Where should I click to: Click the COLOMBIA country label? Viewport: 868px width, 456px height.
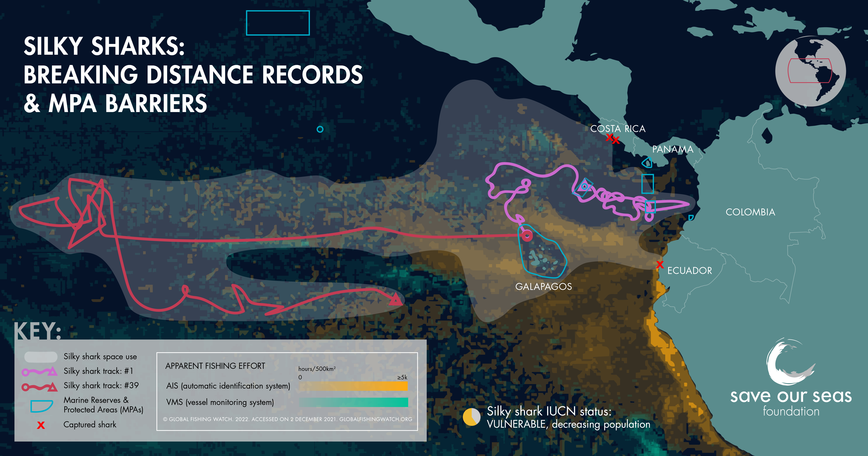click(750, 212)
